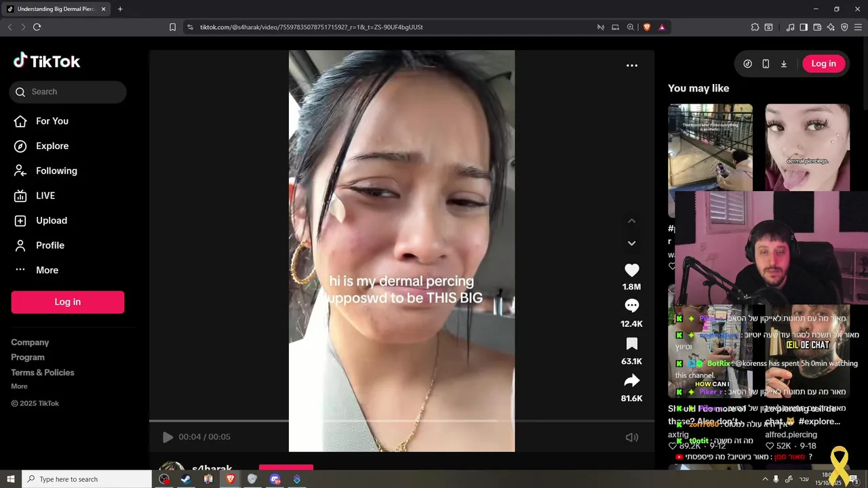Viewport: 868px width, 488px height.
Task: Open OBS Studio from the taskbar
Action: pos(164,479)
